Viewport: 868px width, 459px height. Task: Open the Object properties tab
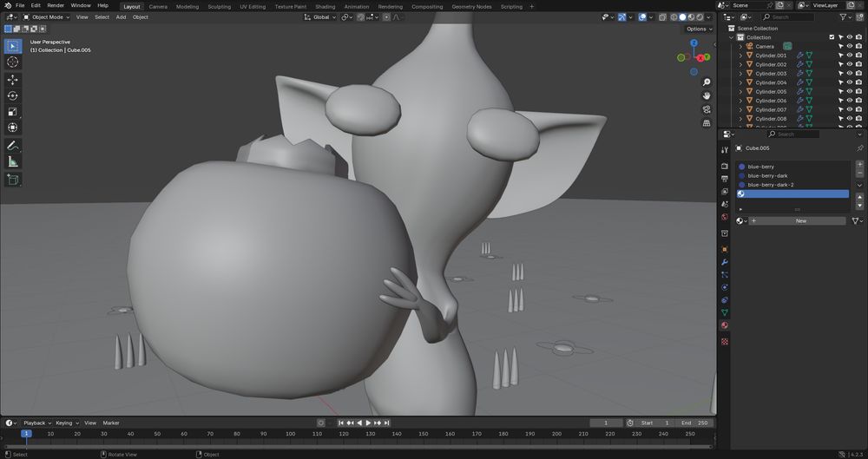coord(725,249)
